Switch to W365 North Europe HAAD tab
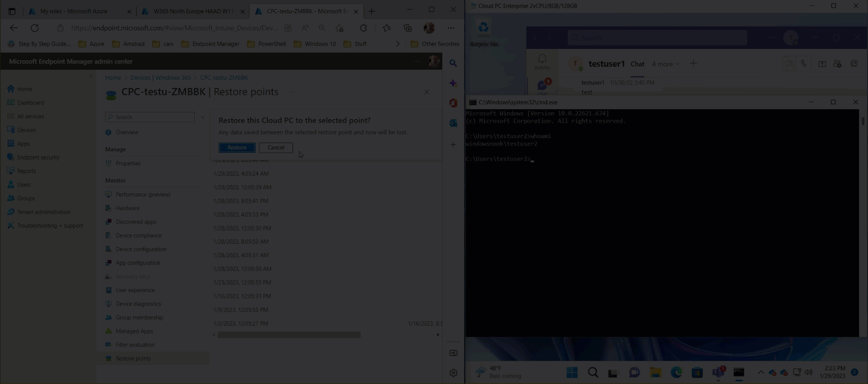The height and width of the screenshot is (384, 868). (x=194, y=11)
